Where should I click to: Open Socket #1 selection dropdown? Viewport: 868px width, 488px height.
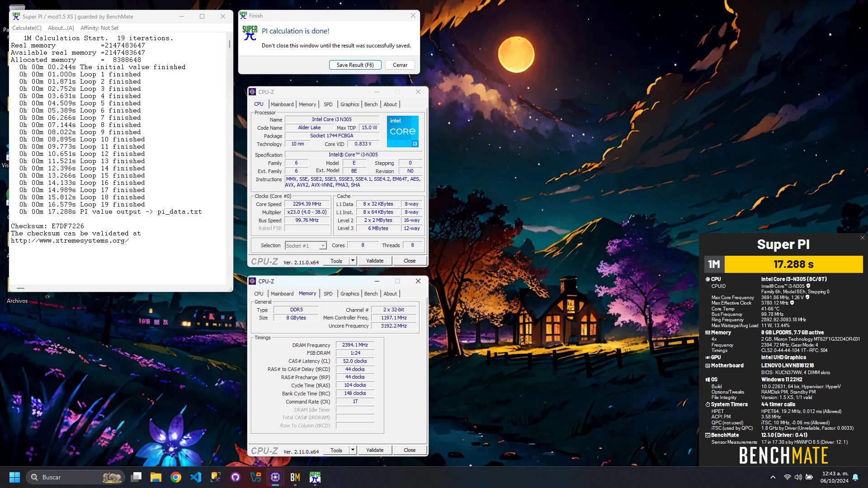(x=306, y=245)
